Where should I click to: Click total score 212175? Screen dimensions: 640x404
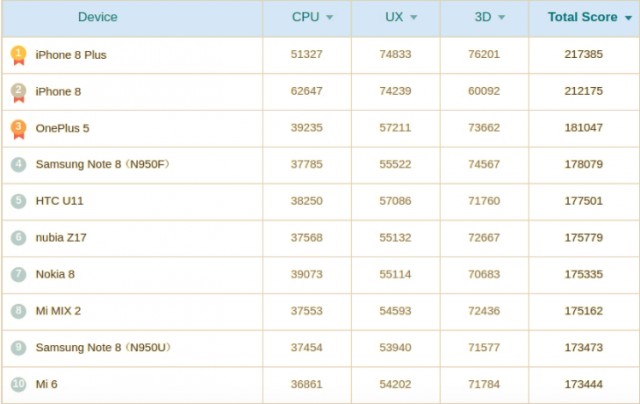(x=584, y=91)
